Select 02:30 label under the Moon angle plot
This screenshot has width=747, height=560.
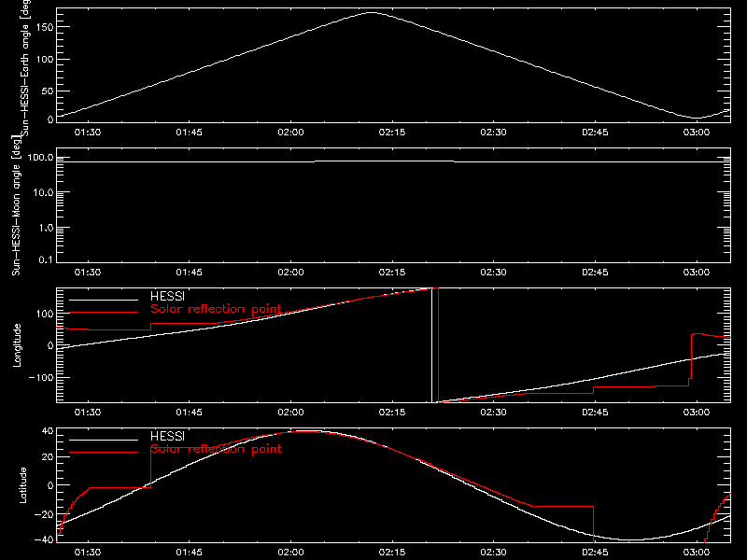[494, 272]
